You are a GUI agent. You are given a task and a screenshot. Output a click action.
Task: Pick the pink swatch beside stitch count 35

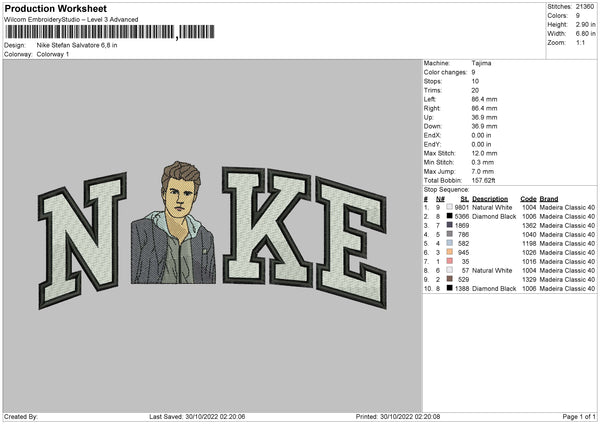(449, 261)
